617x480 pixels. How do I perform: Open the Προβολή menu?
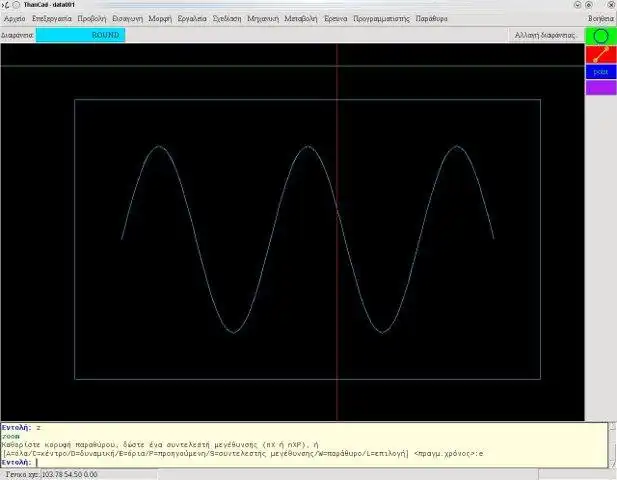pos(92,18)
